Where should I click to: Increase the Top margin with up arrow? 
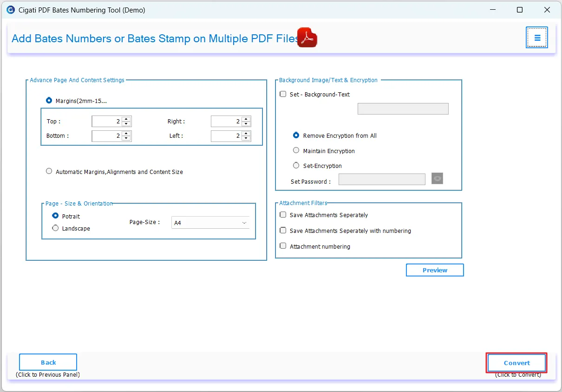[x=126, y=119]
